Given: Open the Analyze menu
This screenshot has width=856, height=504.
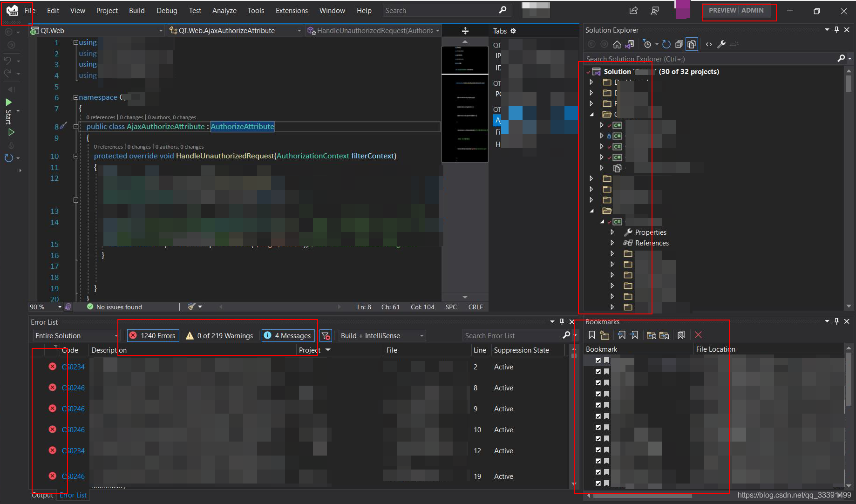Looking at the screenshot, I should 224,10.
